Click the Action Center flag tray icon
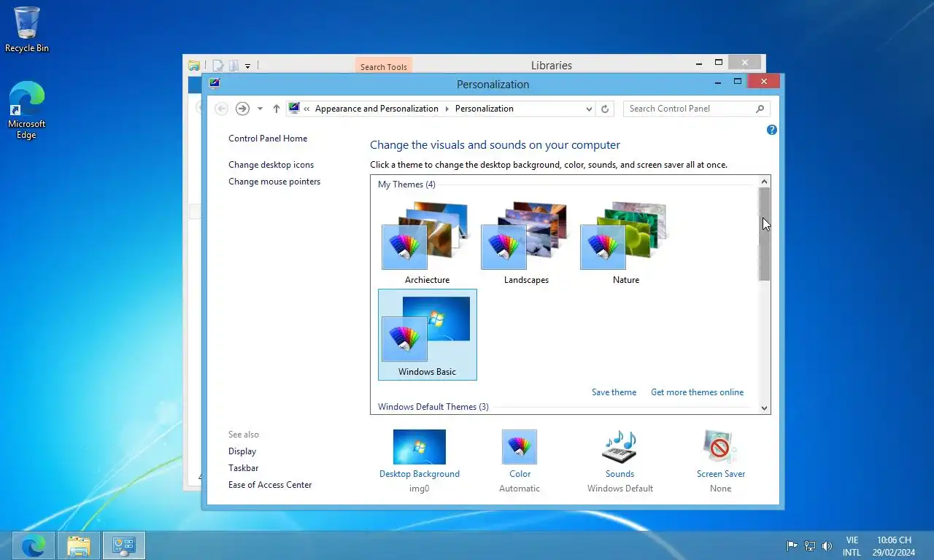The image size is (934, 560). tap(792, 545)
